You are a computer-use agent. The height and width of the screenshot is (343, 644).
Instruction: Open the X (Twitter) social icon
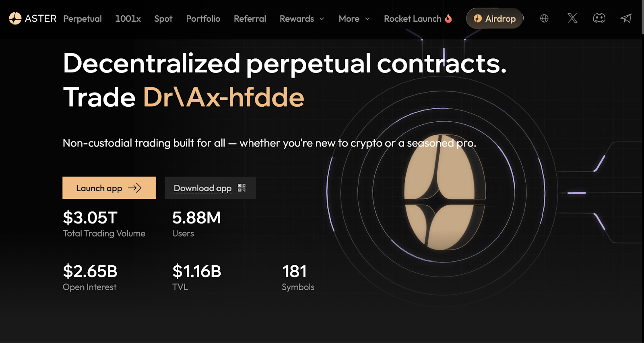[x=572, y=18]
